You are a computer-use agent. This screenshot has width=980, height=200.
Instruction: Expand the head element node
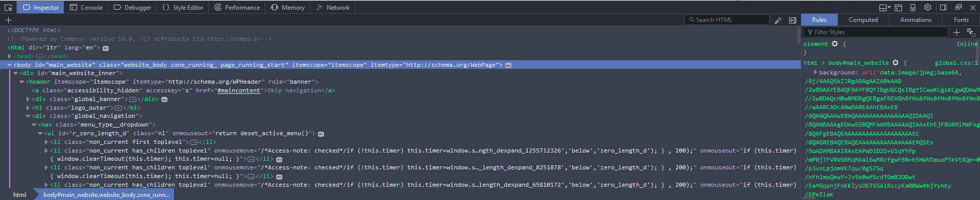click(x=9, y=56)
